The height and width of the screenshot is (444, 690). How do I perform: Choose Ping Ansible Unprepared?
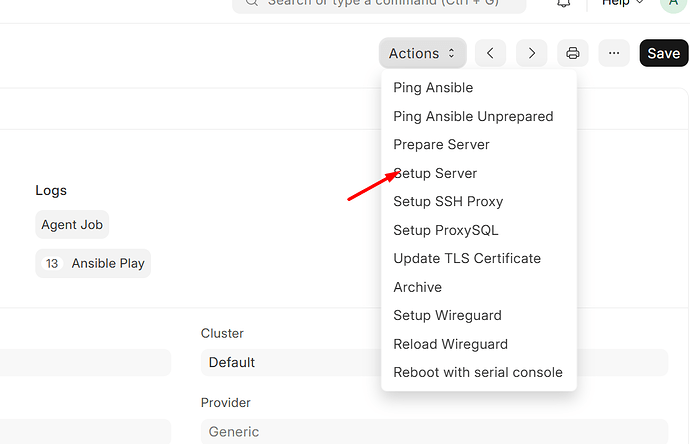(x=473, y=116)
